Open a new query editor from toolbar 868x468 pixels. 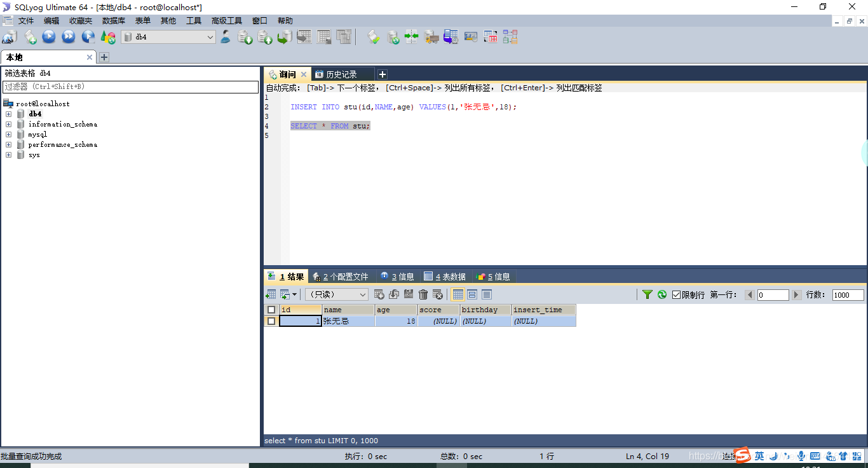click(x=30, y=37)
